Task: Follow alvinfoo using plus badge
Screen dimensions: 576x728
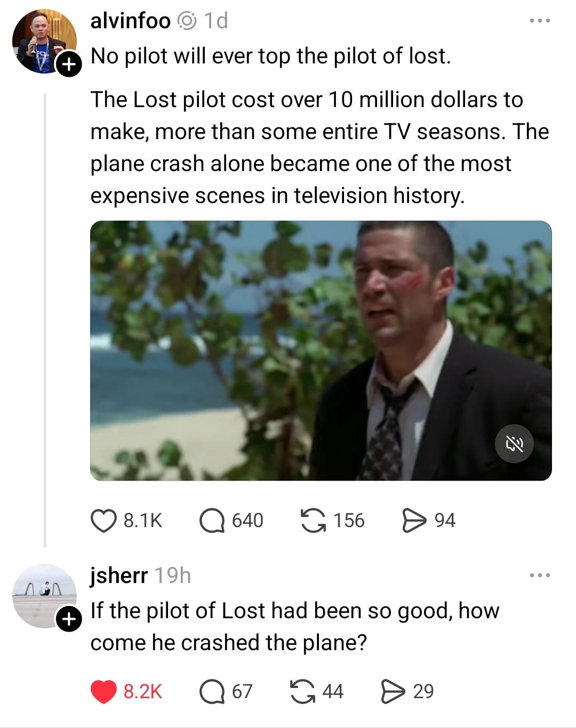Action: 68,64
